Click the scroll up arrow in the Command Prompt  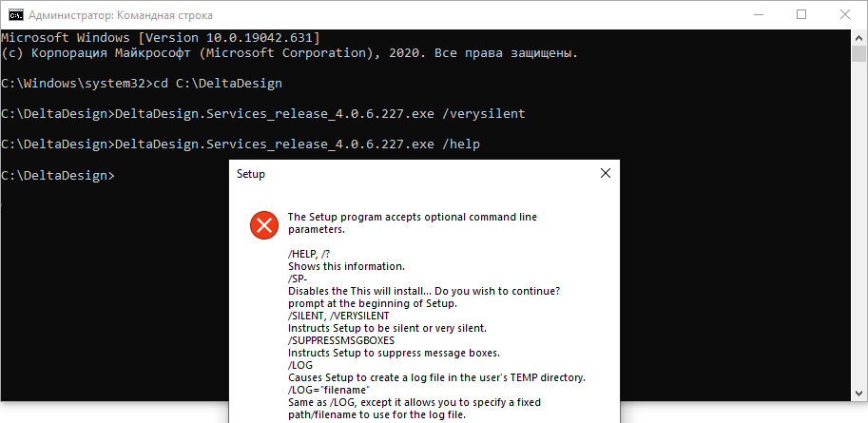click(858, 38)
